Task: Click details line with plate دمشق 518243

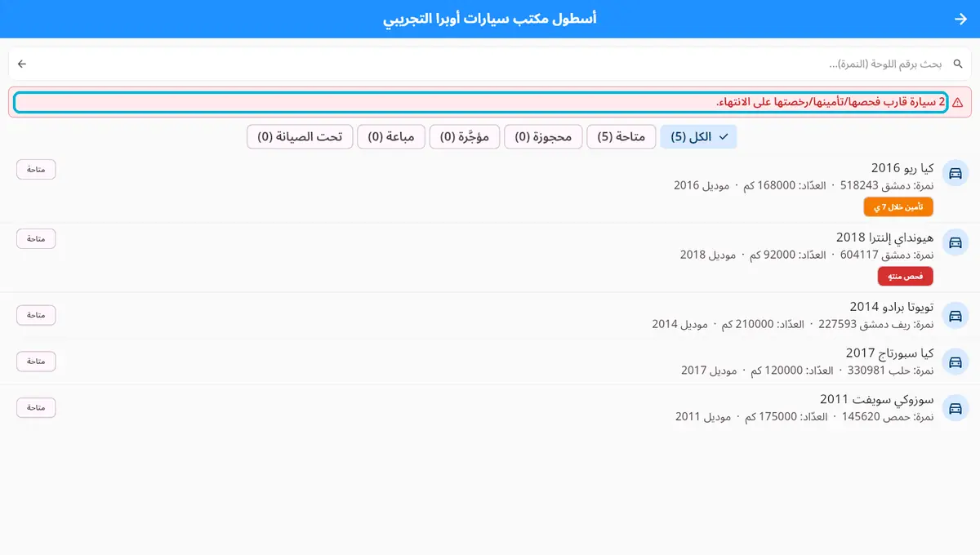Action: coord(804,185)
